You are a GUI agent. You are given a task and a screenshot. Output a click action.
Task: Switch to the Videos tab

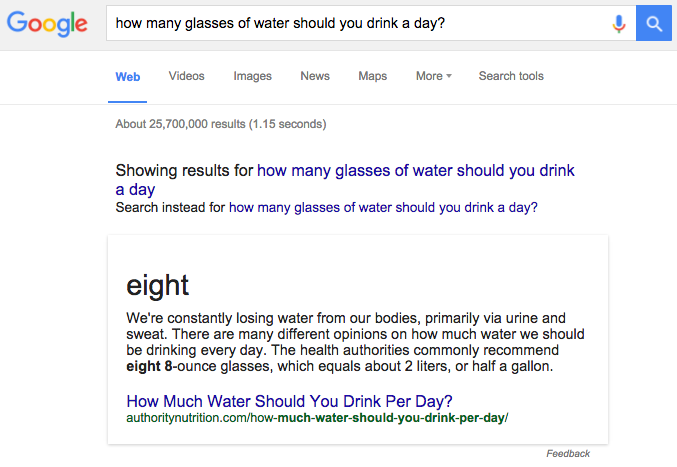coord(187,76)
